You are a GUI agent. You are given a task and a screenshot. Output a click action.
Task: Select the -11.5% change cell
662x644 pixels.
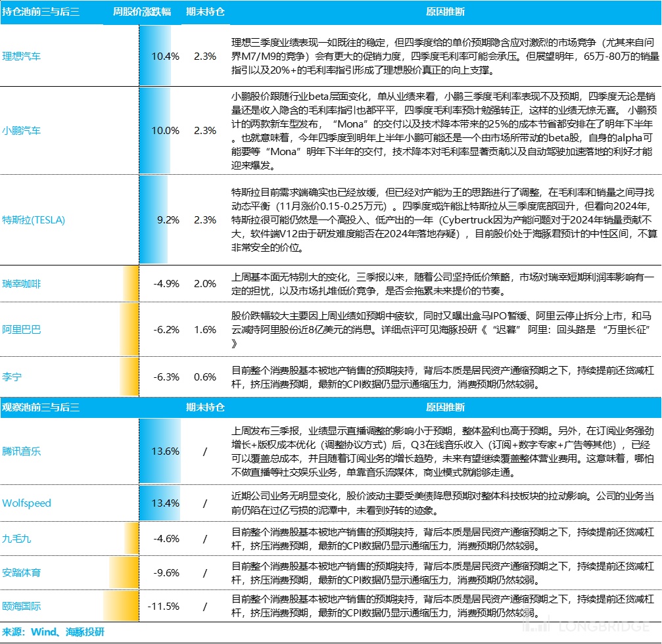click(x=164, y=606)
